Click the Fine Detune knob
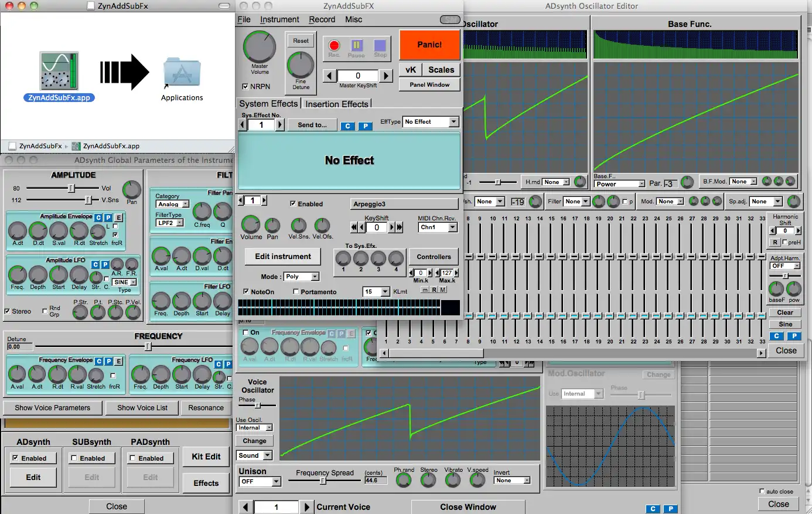The image size is (812, 514). point(301,65)
